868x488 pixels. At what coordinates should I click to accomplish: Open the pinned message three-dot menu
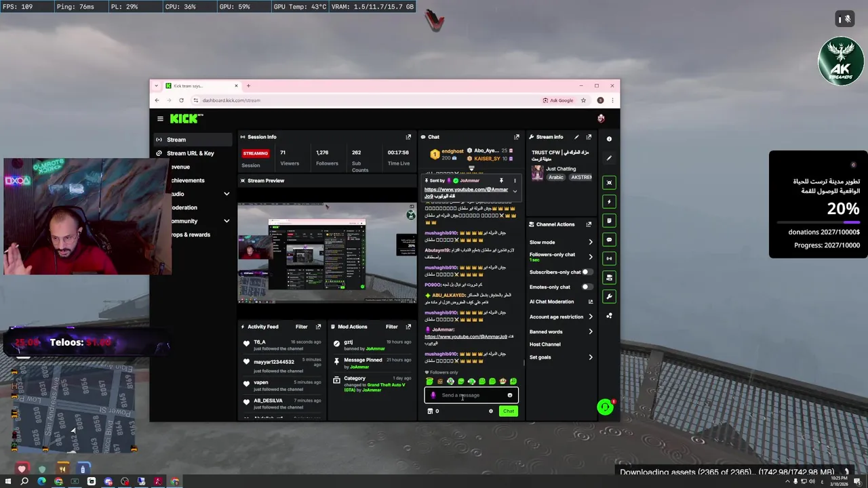click(515, 181)
